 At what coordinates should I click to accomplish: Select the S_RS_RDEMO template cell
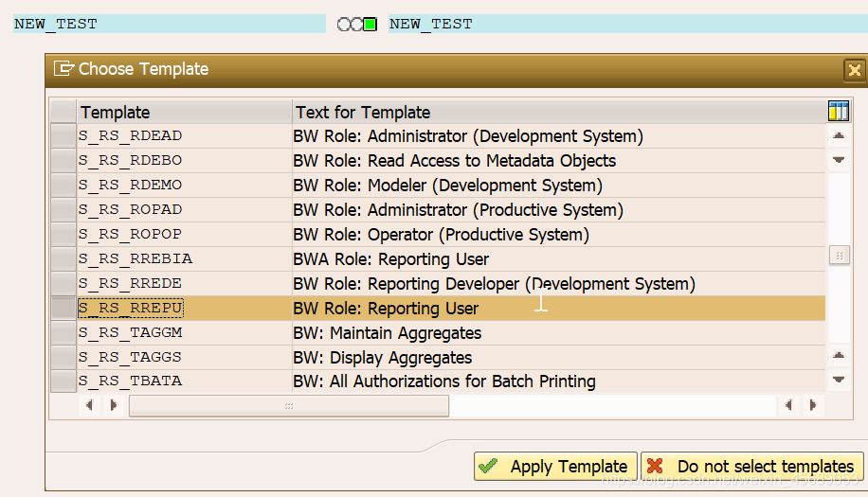(185, 186)
